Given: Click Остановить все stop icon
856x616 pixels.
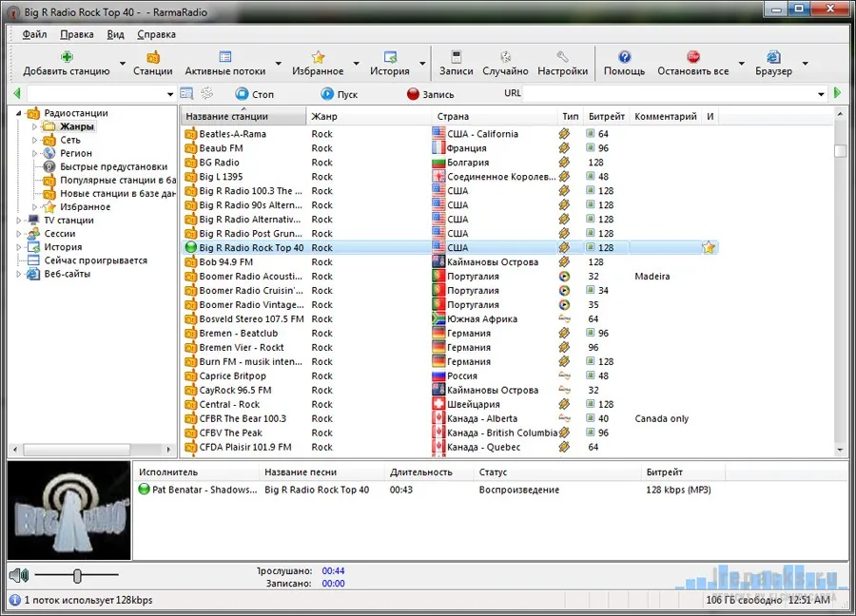Looking at the screenshot, I should (693, 57).
